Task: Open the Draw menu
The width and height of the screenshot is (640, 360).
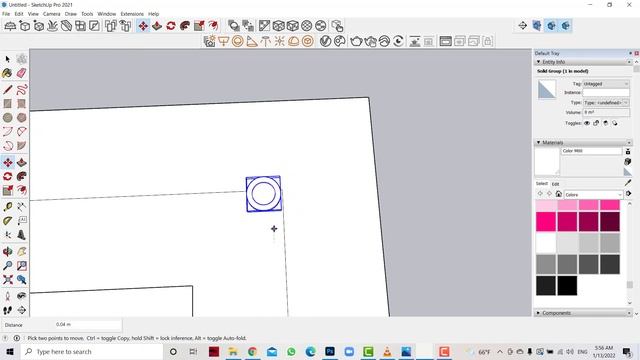Action: 71,14
